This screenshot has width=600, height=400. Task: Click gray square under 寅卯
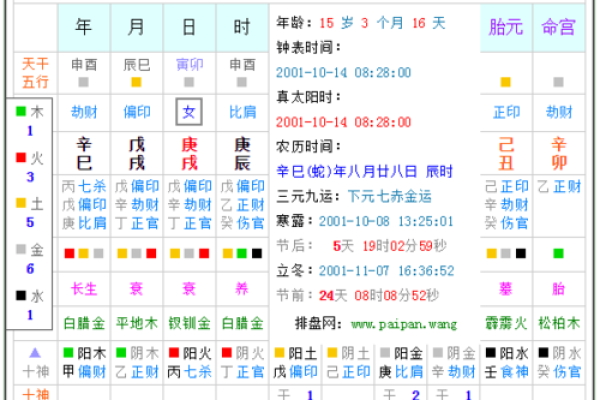(x=189, y=82)
